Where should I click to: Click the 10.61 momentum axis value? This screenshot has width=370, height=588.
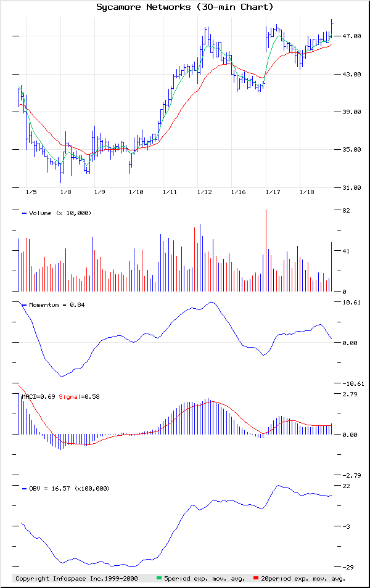(351, 302)
